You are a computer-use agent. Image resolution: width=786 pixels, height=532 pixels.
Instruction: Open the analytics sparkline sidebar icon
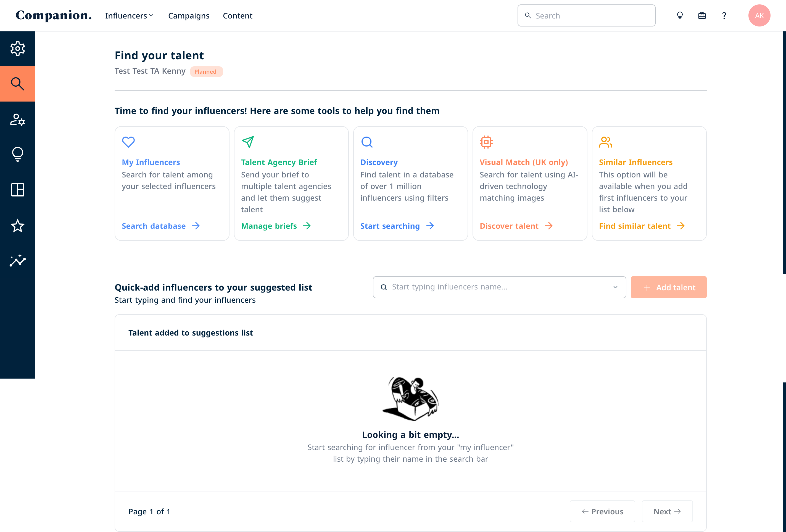[18, 260]
